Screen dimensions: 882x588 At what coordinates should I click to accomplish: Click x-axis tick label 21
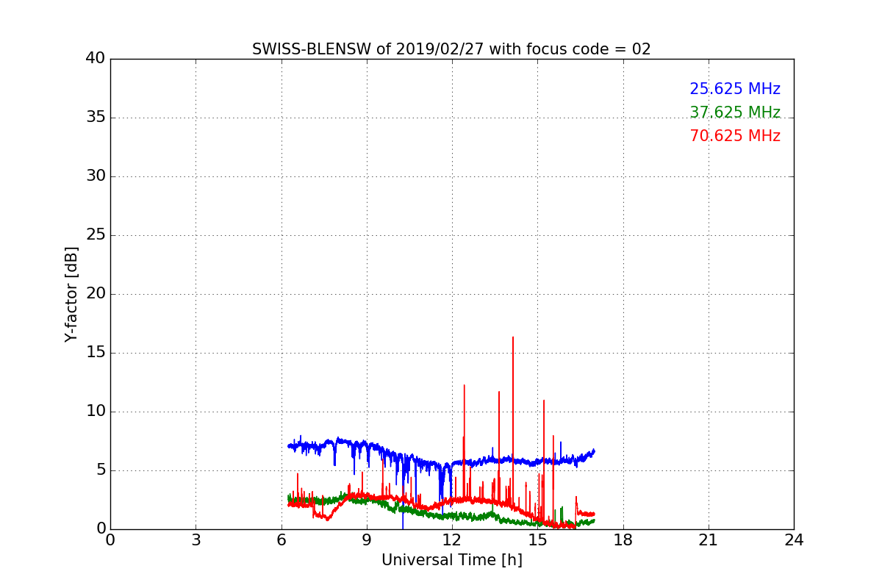point(709,540)
